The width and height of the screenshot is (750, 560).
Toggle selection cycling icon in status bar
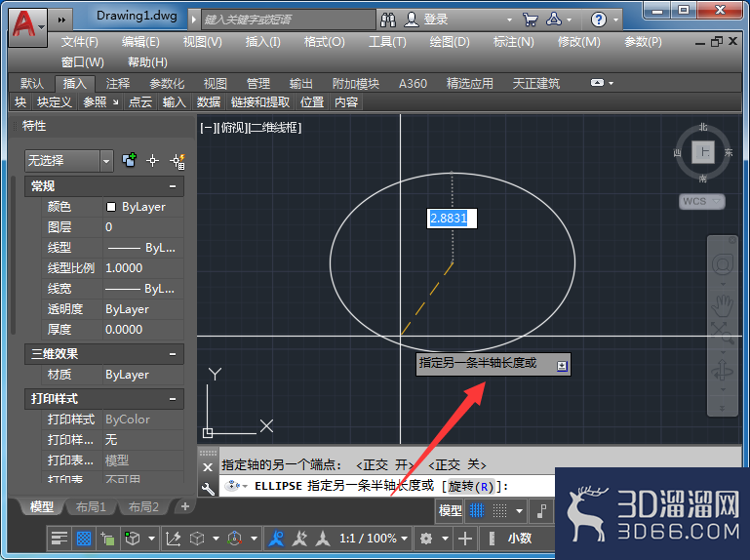click(x=107, y=539)
